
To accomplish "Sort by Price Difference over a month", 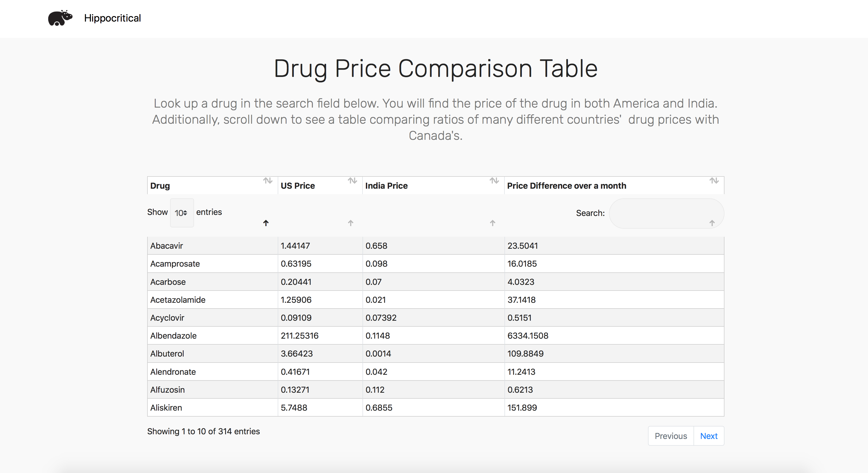I will 566,186.
